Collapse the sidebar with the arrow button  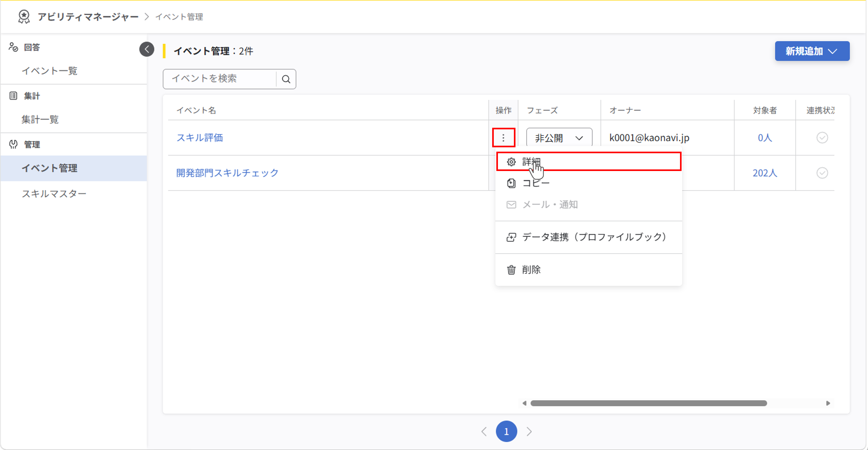(x=147, y=49)
